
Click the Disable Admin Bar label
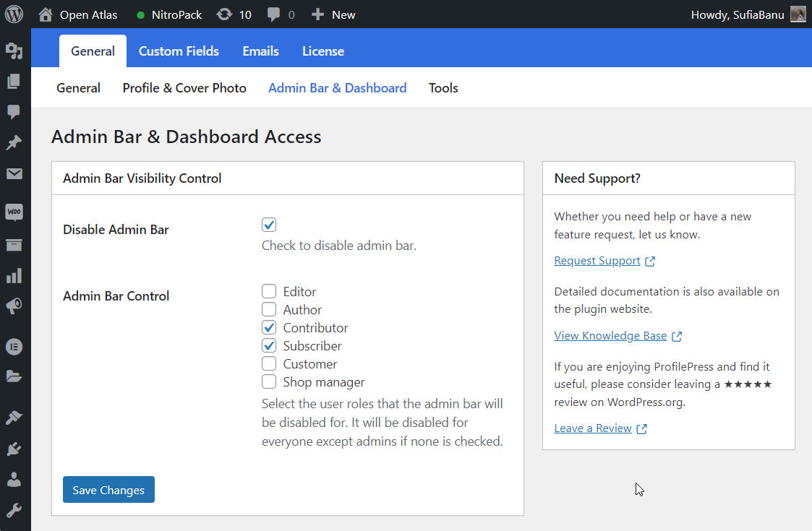[x=116, y=230]
